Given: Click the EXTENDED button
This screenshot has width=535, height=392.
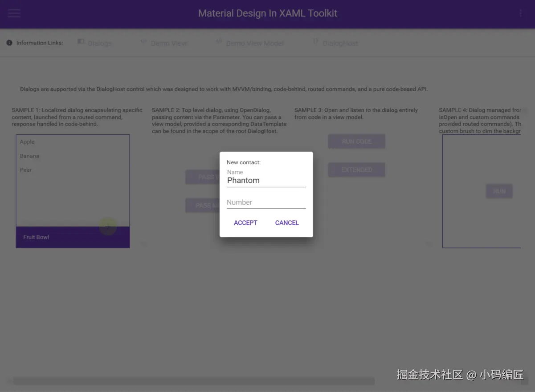Looking at the screenshot, I should click(357, 170).
